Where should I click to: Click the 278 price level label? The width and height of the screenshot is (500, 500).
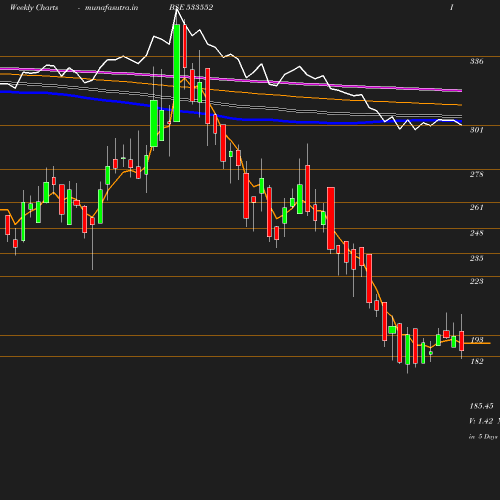(x=476, y=174)
